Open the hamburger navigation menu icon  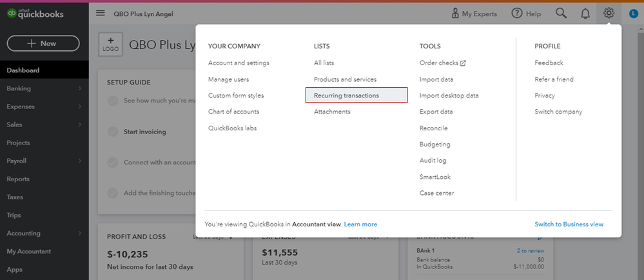coord(100,13)
